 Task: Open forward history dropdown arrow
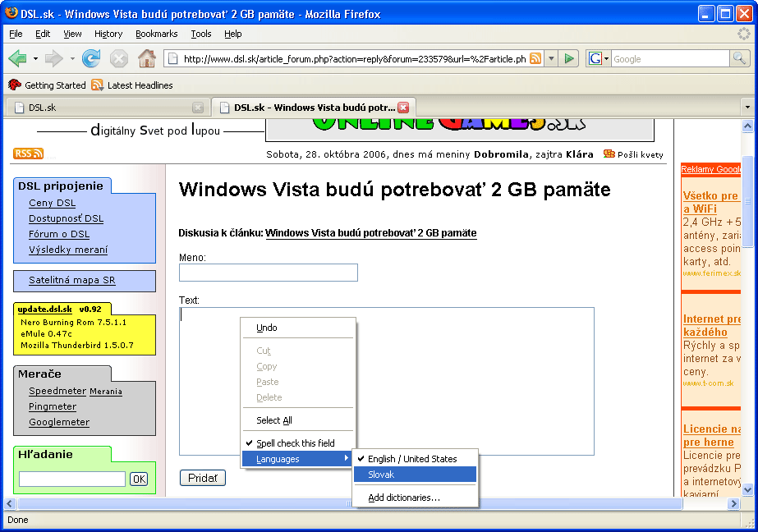point(72,59)
